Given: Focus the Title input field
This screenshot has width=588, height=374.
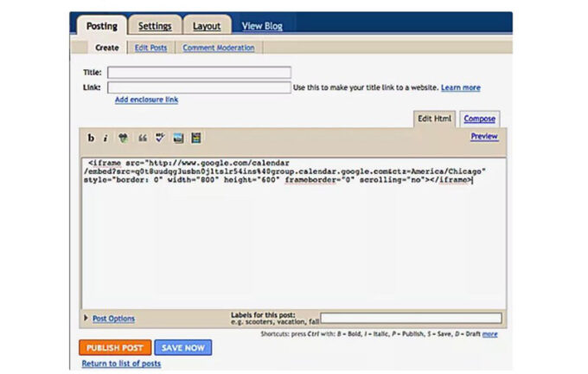Looking at the screenshot, I should [x=199, y=72].
